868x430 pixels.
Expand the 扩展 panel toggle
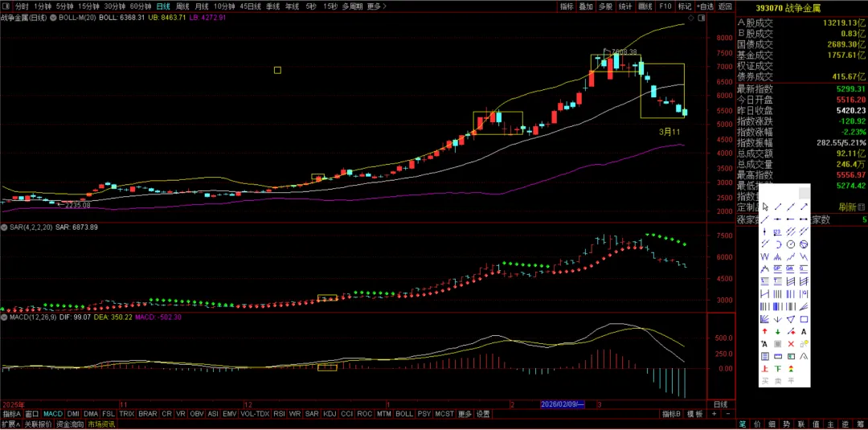point(10,424)
